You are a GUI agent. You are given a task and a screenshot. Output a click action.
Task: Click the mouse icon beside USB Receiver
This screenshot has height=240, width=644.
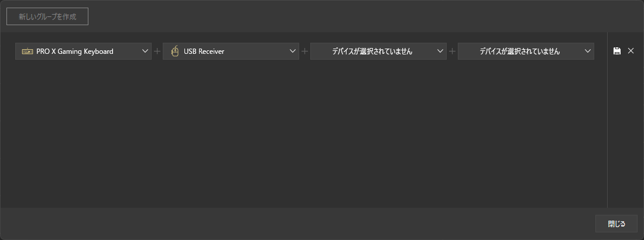(x=175, y=52)
